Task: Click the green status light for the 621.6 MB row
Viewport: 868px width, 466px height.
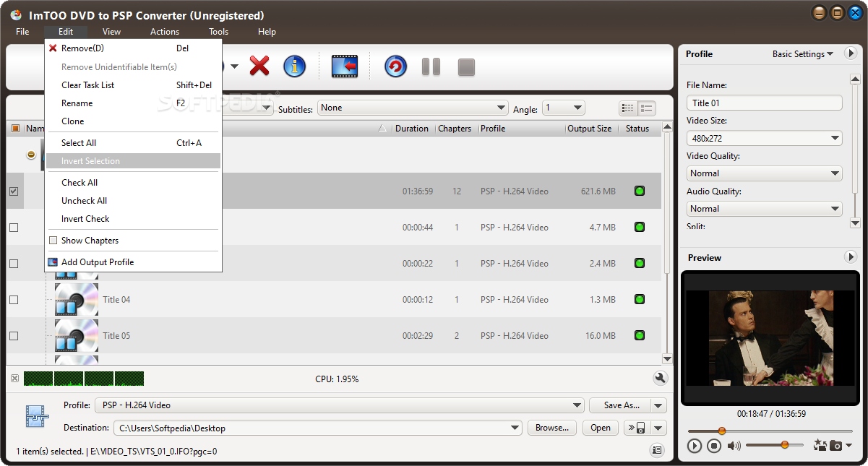Action: pyautogui.click(x=639, y=191)
